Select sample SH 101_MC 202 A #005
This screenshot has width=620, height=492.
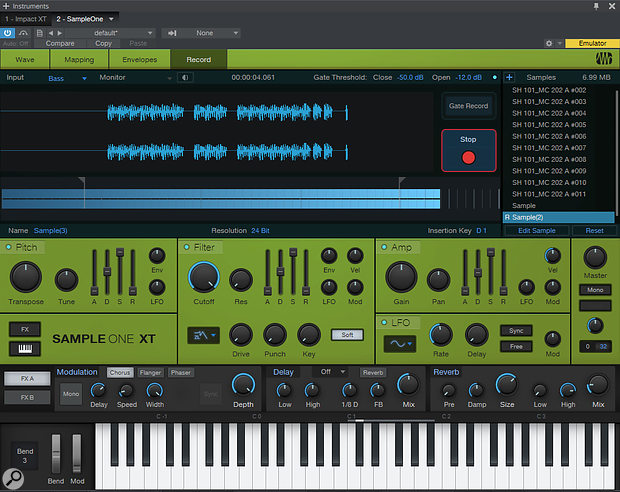pyautogui.click(x=549, y=125)
